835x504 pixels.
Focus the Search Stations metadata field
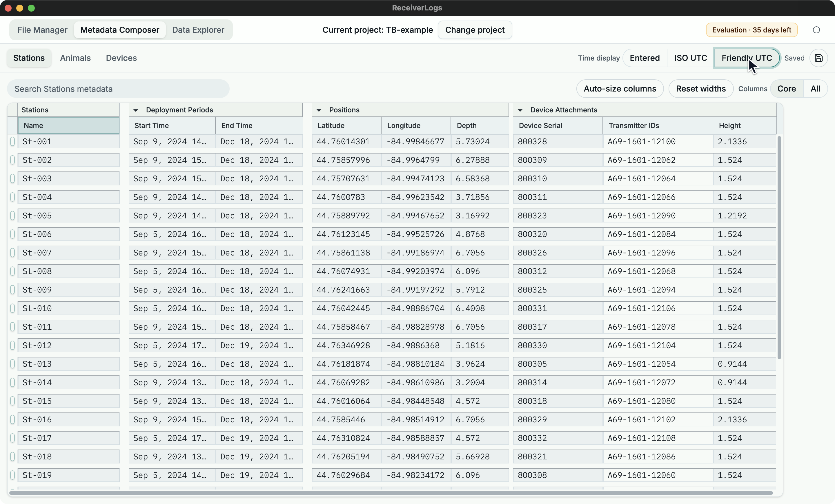[x=118, y=89]
